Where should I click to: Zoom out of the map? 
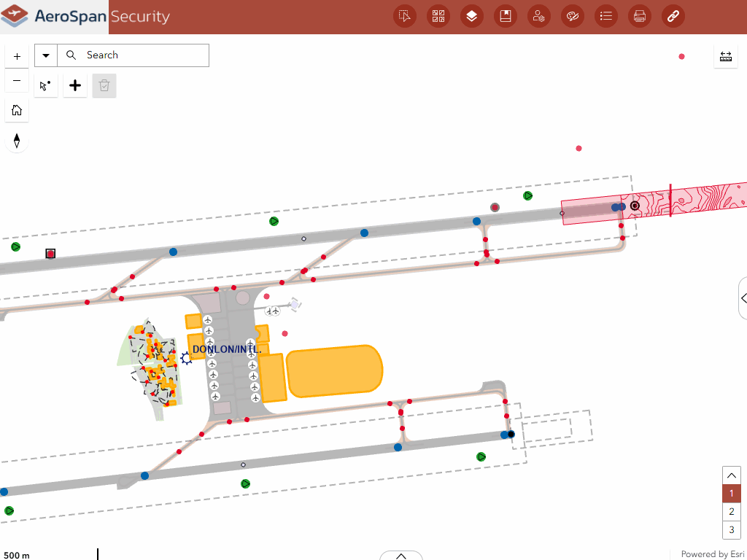pyautogui.click(x=17, y=80)
